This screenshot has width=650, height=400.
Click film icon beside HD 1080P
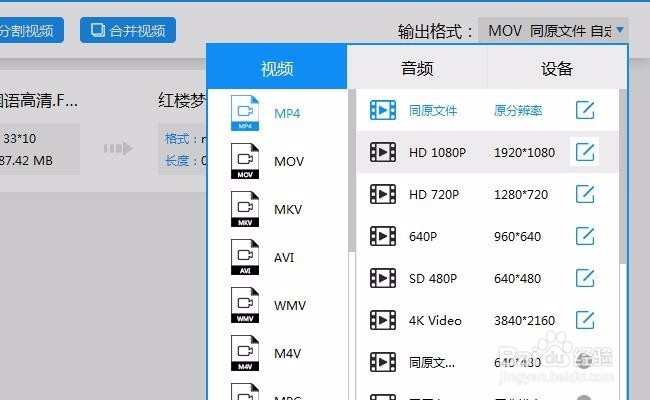(383, 152)
